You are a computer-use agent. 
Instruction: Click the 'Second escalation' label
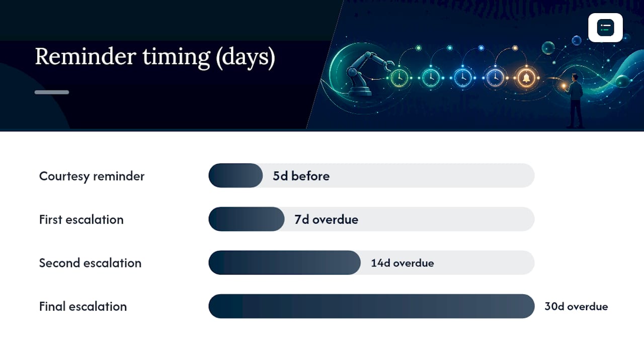[90, 263]
